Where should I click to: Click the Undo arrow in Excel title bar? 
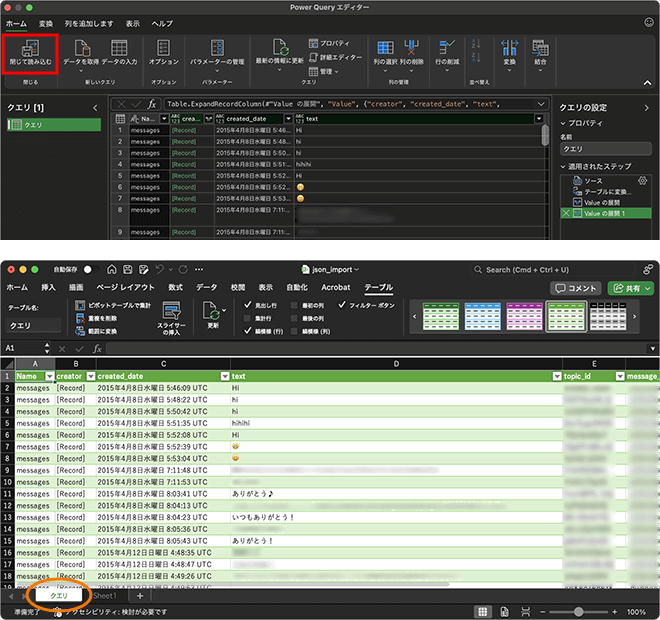click(160, 269)
